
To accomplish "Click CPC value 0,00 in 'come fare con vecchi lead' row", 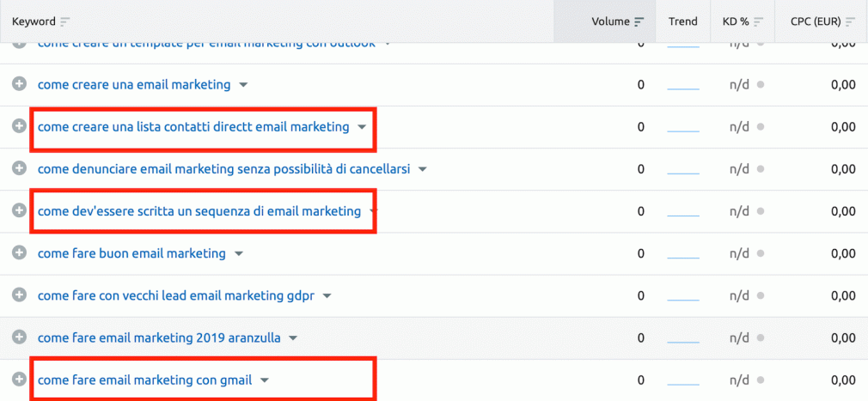I will (x=843, y=295).
